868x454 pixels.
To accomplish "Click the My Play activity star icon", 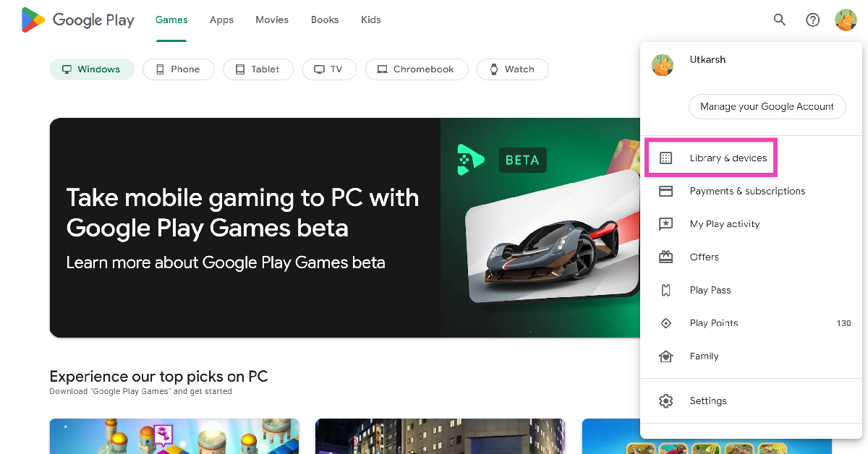I will (x=666, y=224).
